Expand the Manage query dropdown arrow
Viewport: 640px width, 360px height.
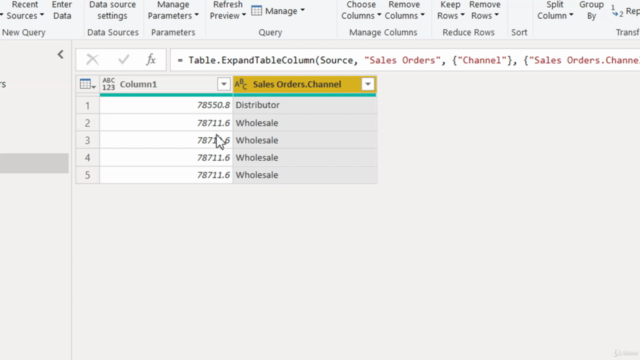point(302,10)
